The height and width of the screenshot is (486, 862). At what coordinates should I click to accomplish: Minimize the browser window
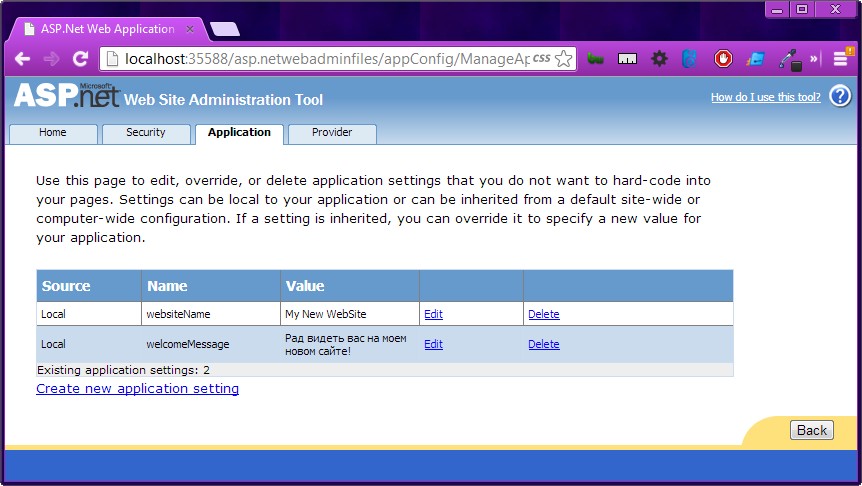pos(777,9)
